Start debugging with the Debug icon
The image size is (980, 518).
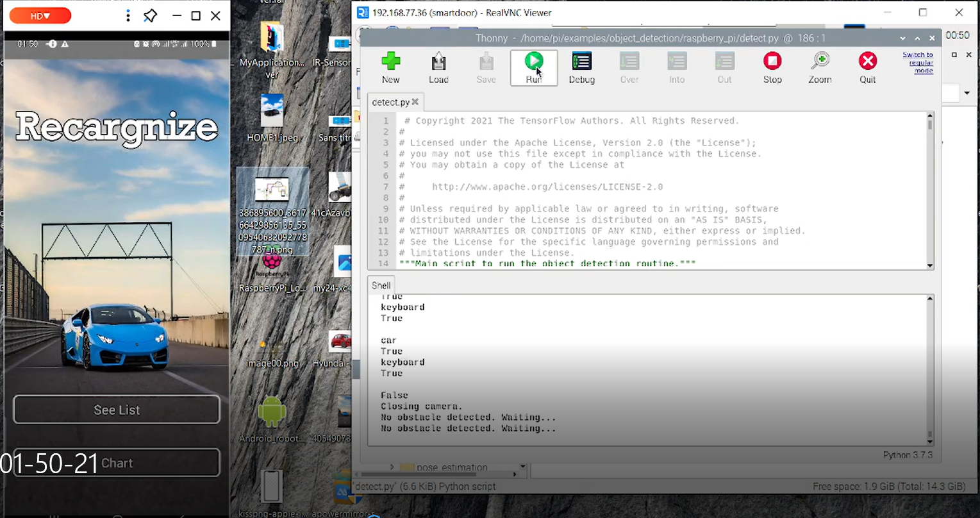581,68
